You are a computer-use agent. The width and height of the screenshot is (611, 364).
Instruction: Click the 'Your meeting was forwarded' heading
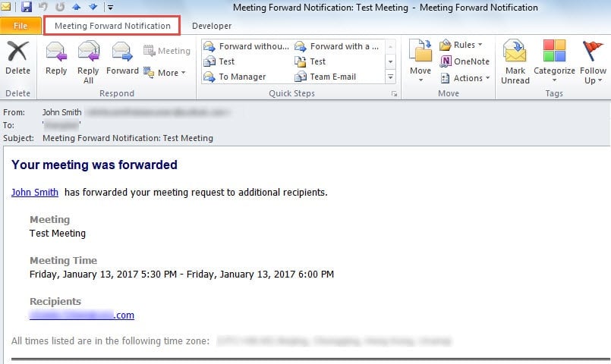[x=94, y=165]
